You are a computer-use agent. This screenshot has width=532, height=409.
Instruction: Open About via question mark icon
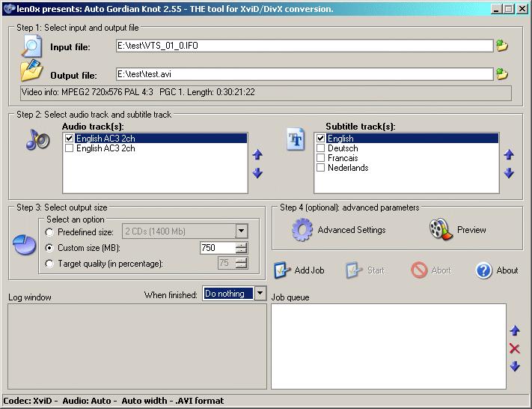click(x=483, y=270)
